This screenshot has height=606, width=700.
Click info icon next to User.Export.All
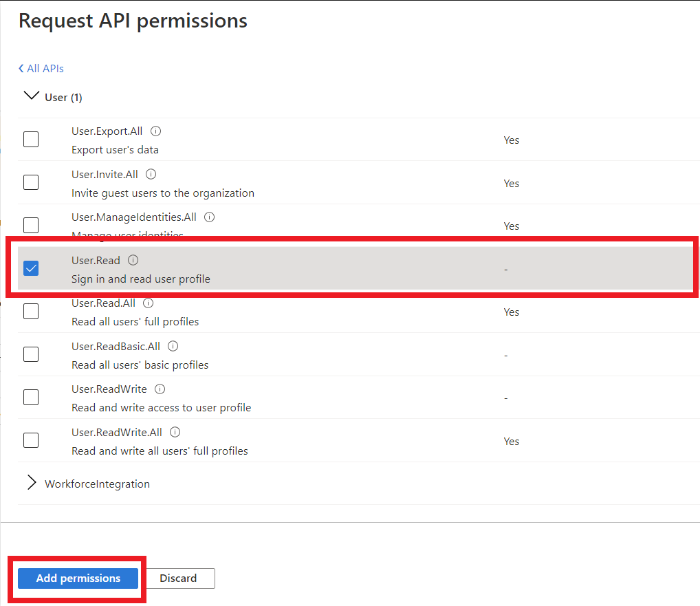[156, 131]
